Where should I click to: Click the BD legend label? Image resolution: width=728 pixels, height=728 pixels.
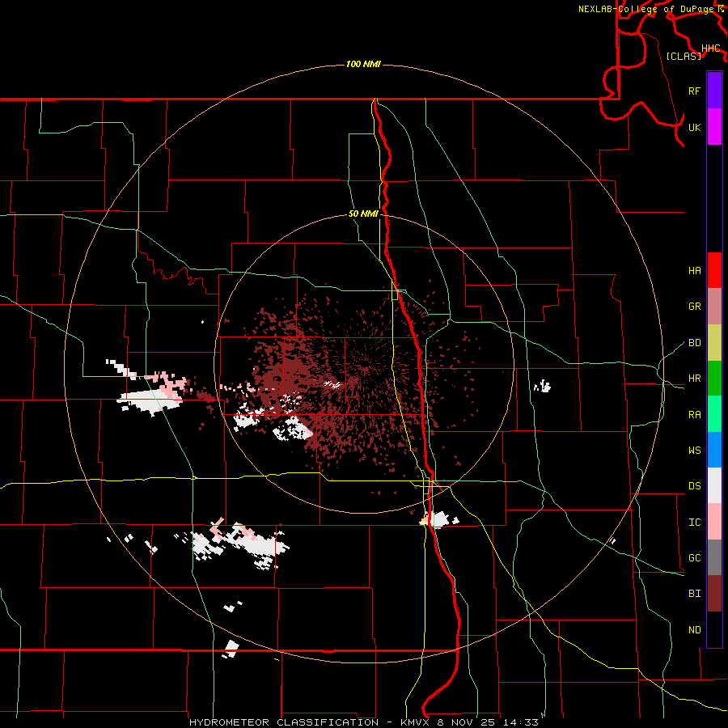pyautogui.click(x=694, y=343)
